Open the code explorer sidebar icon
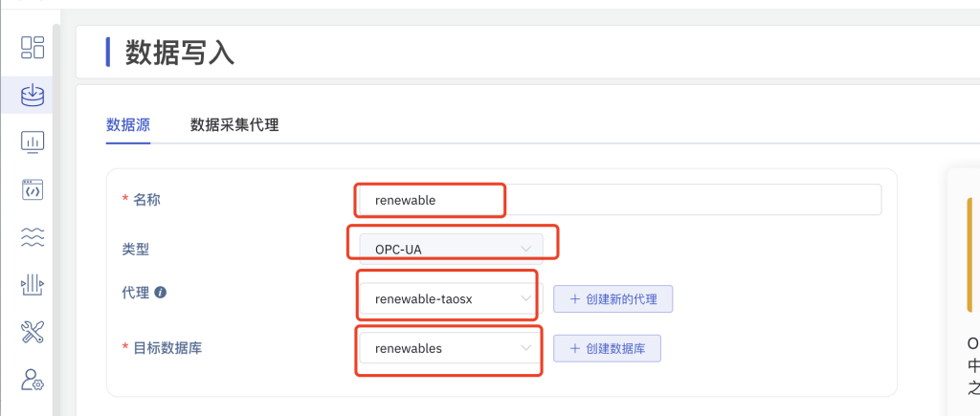Screen dimensions: 980x416 (33, 190)
